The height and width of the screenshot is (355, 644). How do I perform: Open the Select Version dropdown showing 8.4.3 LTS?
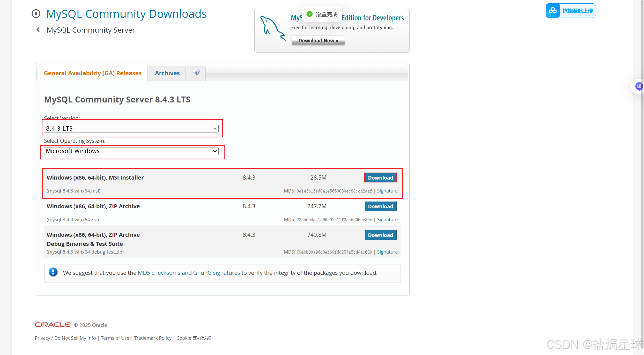pyautogui.click(x=131, y=129)
